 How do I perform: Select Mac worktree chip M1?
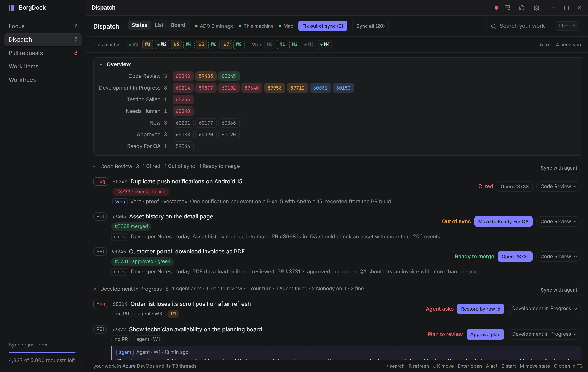[x=282, y=45]
